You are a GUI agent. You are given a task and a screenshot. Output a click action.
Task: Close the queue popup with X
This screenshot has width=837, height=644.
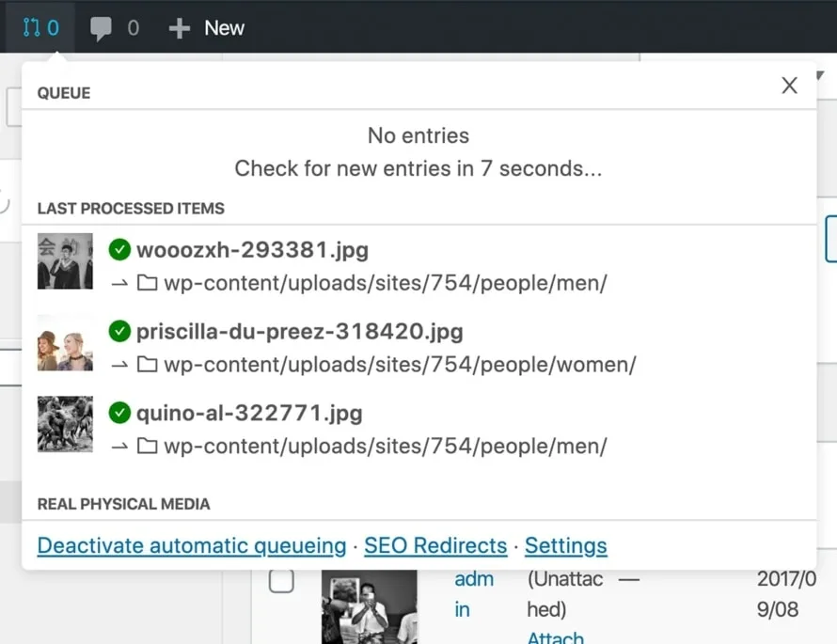point(789,86)
